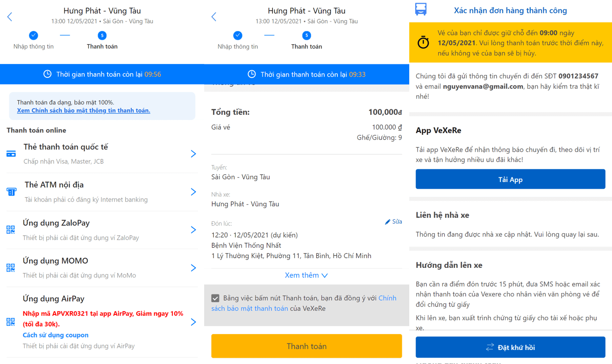Select Thanh toán step on middle screen
This screenshot has width=612, height=364.
coord(306,40)
